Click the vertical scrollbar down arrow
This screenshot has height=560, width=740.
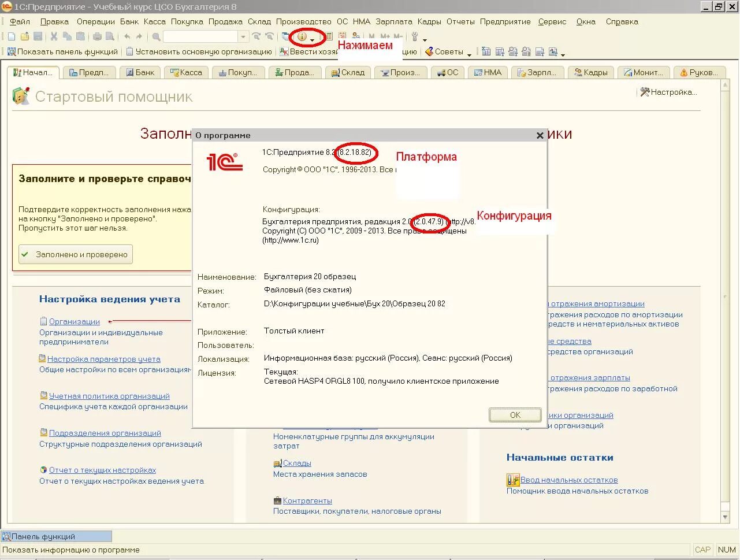tap(726, 517)
